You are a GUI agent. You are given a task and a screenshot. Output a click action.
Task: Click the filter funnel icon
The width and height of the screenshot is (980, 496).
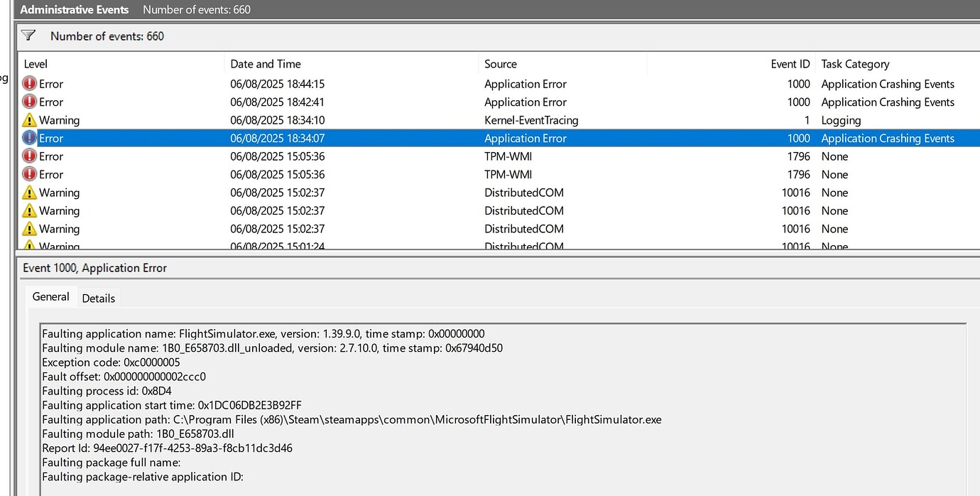click(x=28, y=35)
